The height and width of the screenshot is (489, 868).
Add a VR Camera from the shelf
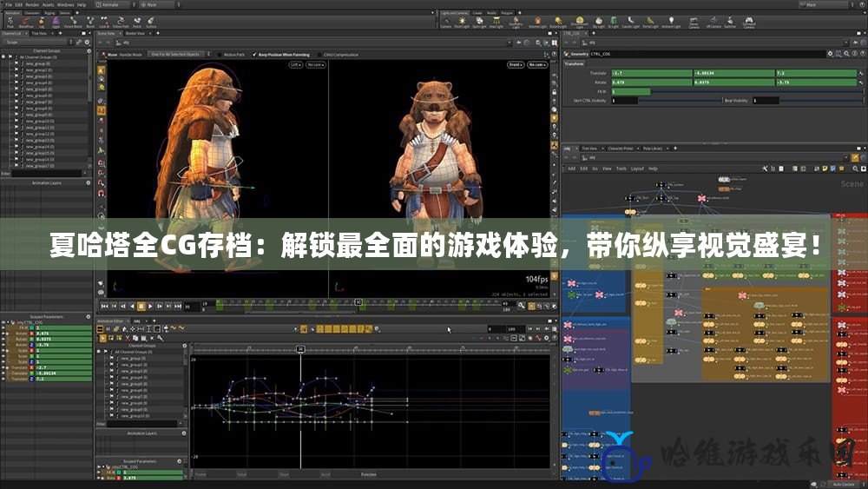click(713, 23)
